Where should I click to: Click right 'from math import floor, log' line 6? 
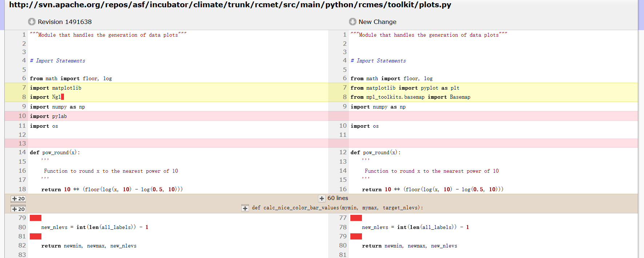coord(391,78)
